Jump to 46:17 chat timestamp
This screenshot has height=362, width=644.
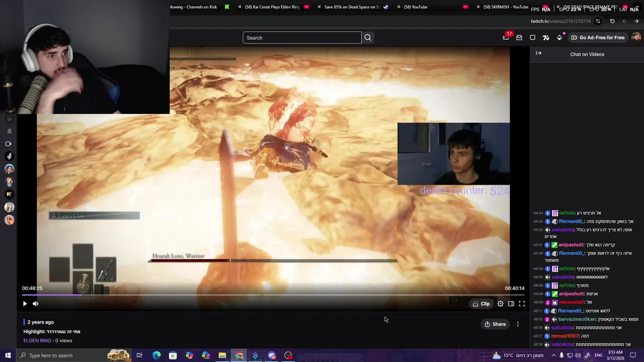coord(538,336)
